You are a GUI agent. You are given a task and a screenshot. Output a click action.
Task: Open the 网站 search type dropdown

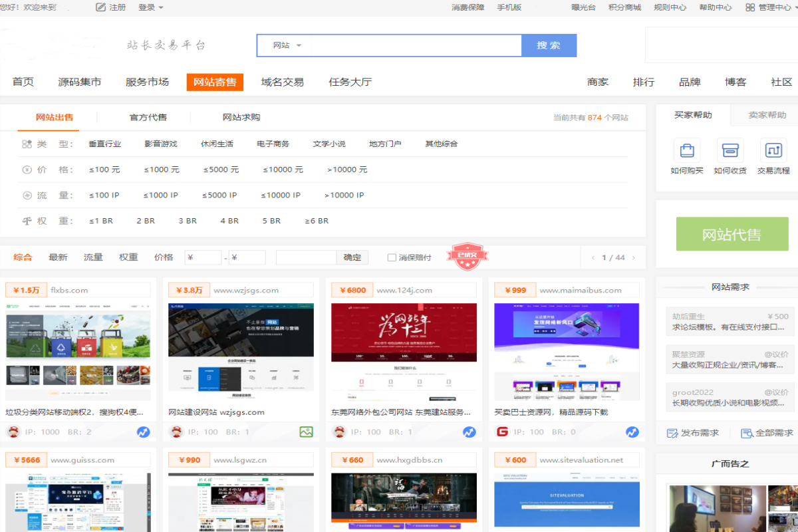pyautogui.click(x=287, y=45)
